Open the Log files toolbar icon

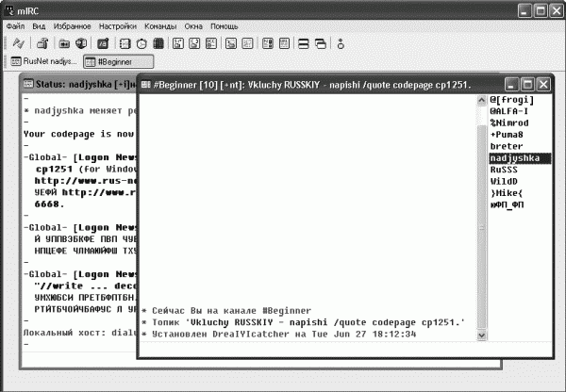click(247, 43)
